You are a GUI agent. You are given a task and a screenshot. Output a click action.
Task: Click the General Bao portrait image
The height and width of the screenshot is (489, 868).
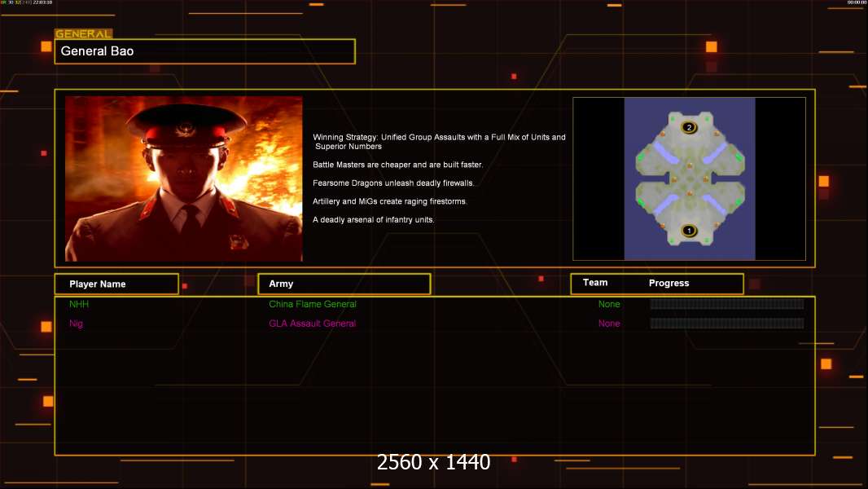184,178
